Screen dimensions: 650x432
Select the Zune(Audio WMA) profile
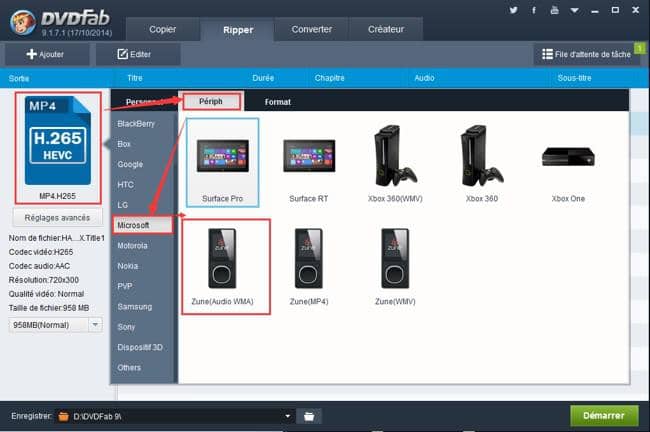click(223, 267)
